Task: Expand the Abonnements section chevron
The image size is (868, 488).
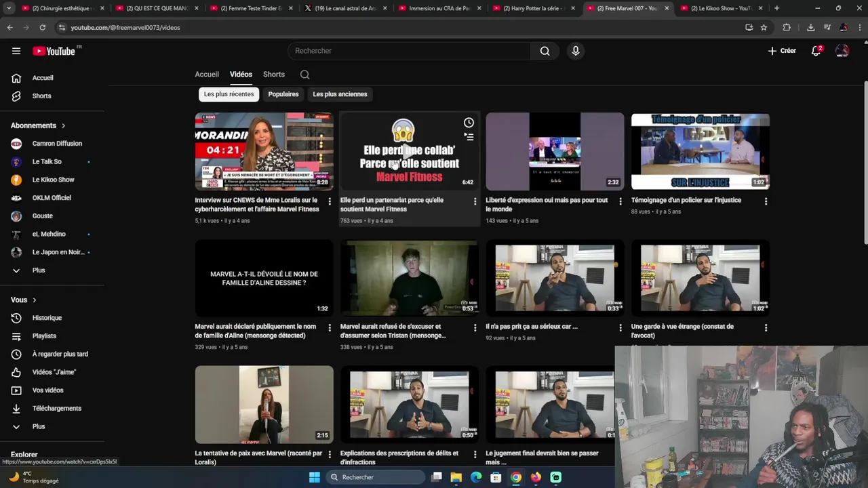Action: click(x=64, y=126)
